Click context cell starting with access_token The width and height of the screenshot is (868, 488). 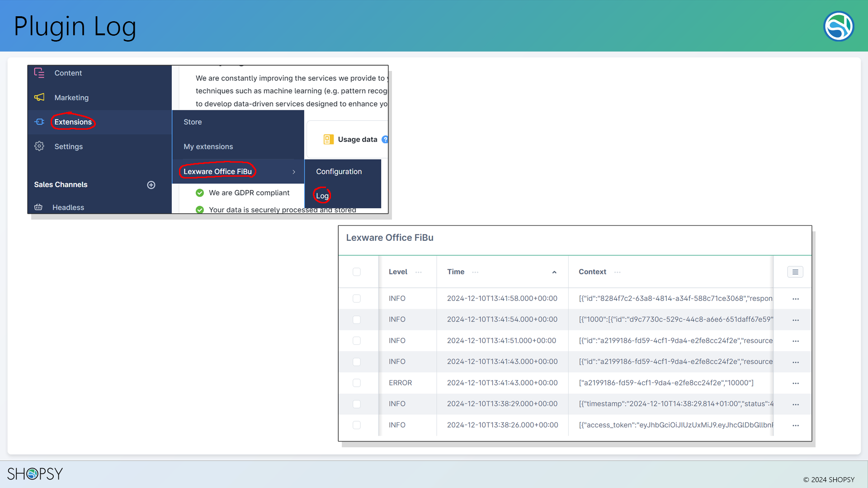pyautogui.click(x=676, y=425)
